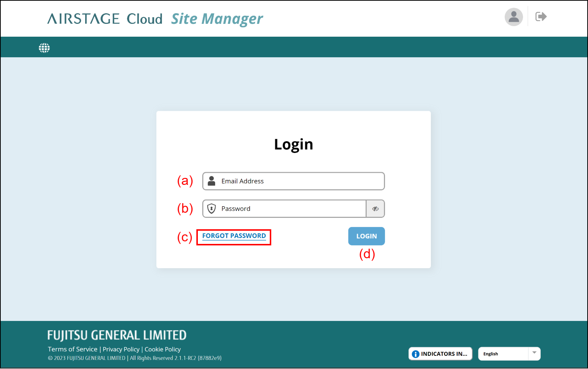Screen dimensions: 588x369
Task: Click the AIRSTAGE Cloud logo
Action: pos(105,19)
